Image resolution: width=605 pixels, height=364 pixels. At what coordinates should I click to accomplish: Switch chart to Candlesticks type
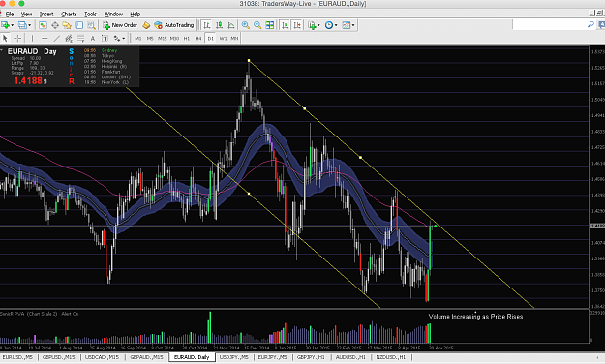tap(219, 25)
